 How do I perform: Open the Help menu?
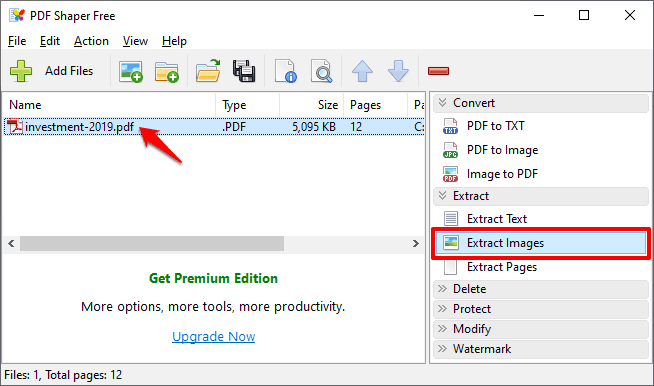point(174,41)
